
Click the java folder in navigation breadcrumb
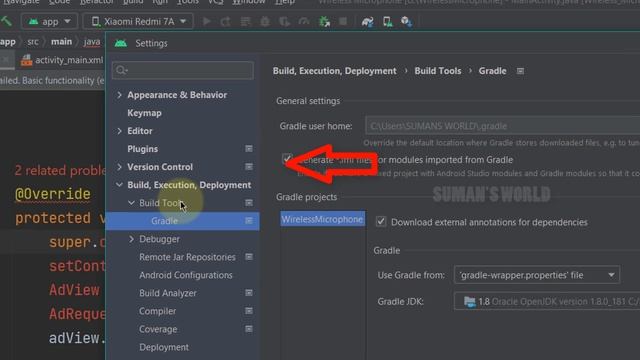pyautogui.click(x=92, y=42)
